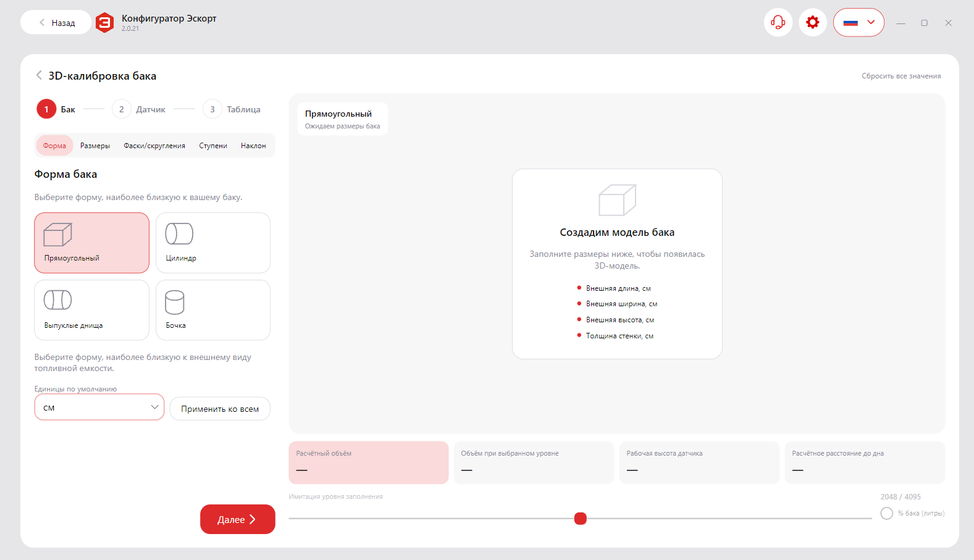The width and height of the screenshot is (974, 560).
Task: Click the fill level slider red handle
Action: 581,519
